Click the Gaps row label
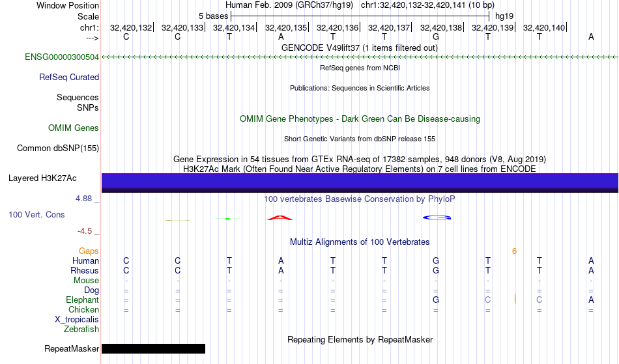619x364 pixels. [89, 251]
